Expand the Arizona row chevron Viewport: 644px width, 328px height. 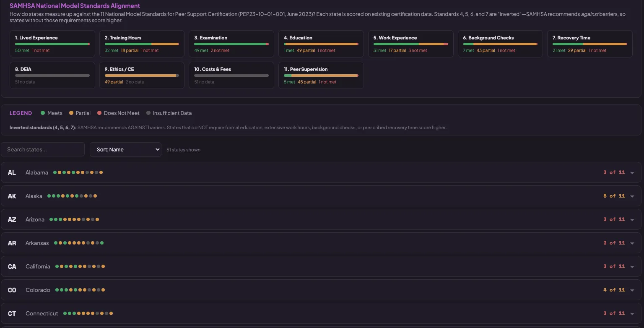click(x=632, y=220)
